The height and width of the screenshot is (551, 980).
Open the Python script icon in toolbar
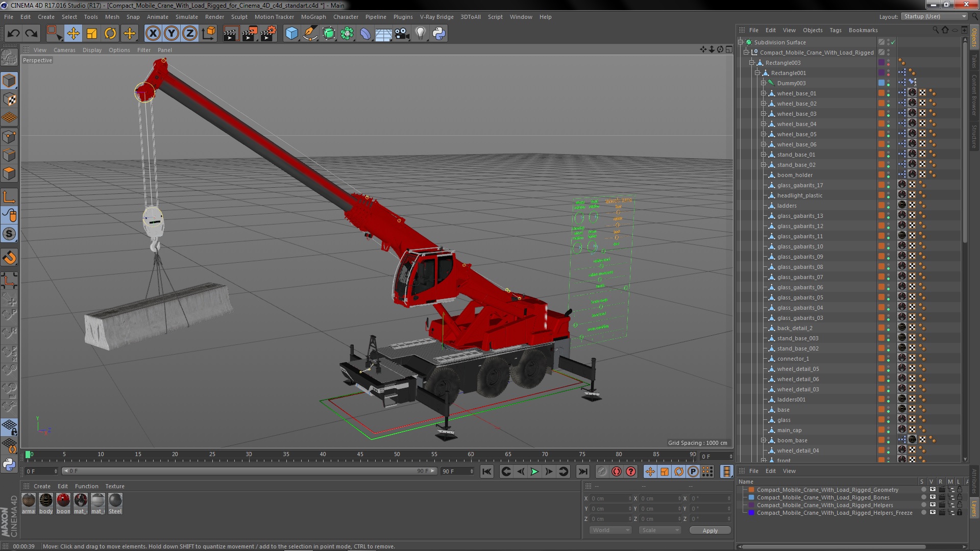439,34
